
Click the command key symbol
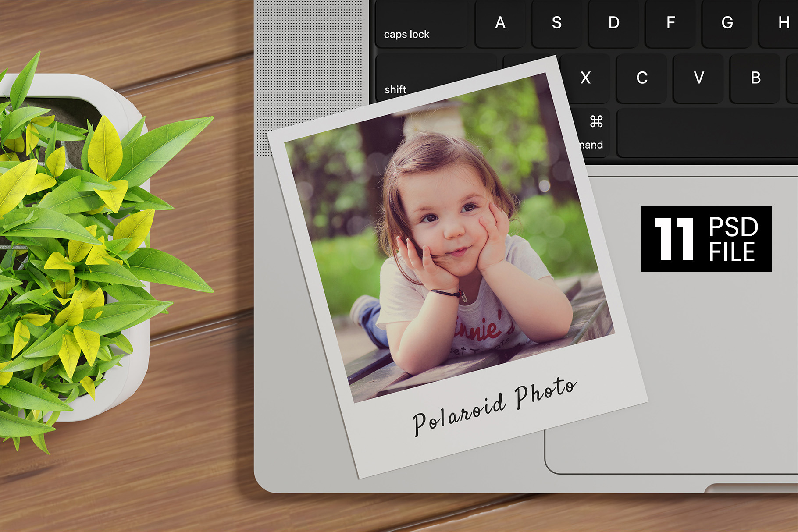[596, 122]
